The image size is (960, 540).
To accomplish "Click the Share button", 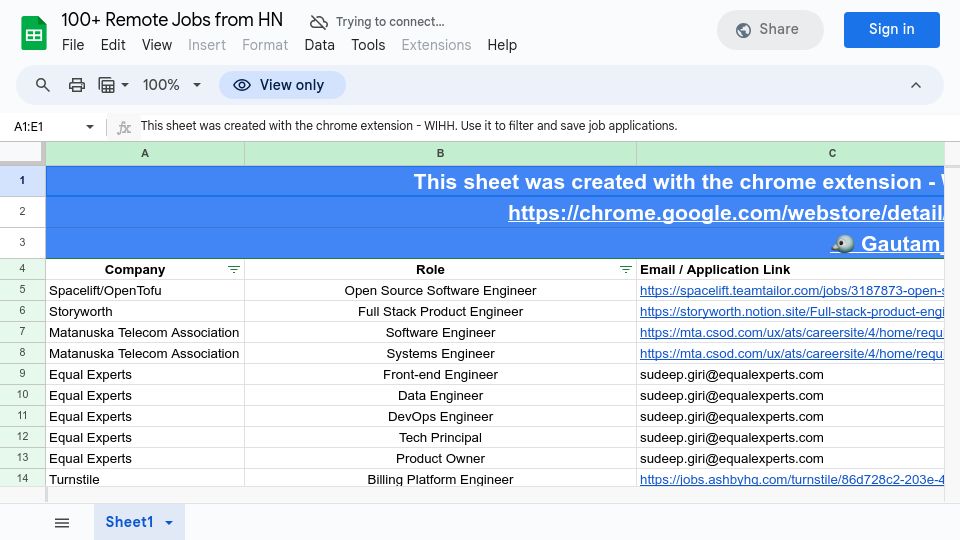I will tap(770, 29).
